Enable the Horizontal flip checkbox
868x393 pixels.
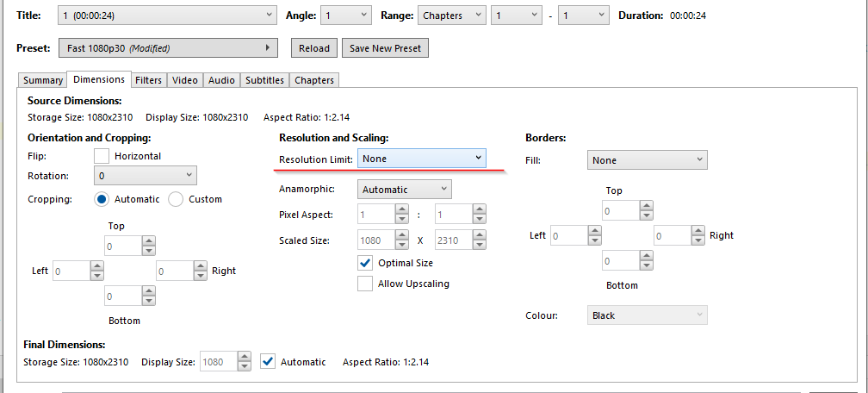102,156
